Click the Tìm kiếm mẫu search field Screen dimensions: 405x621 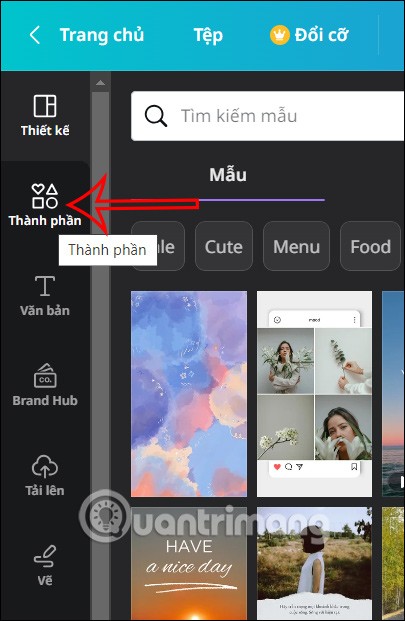click(x=268, y=116)
